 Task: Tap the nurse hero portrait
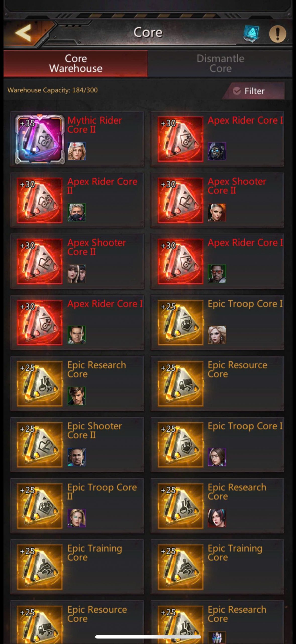tap(77, 151)
